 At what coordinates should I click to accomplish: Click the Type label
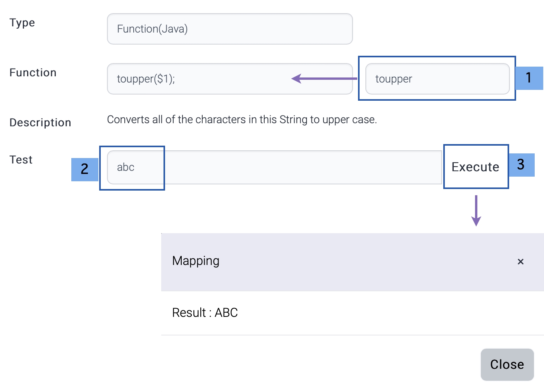[x=22, y=23]
